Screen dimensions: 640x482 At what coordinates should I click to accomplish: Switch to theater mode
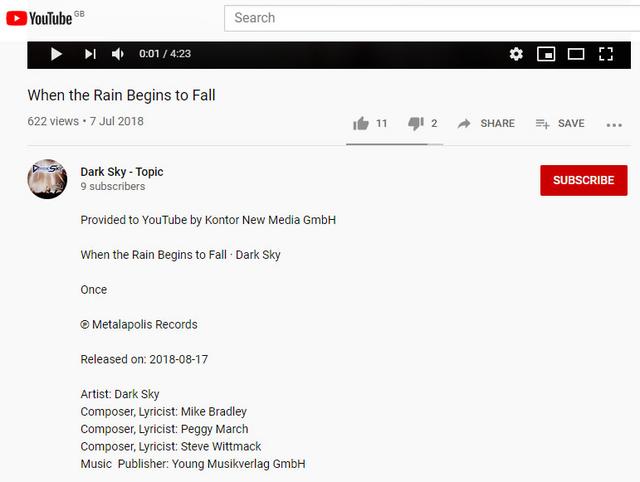(x=576, y=54)
